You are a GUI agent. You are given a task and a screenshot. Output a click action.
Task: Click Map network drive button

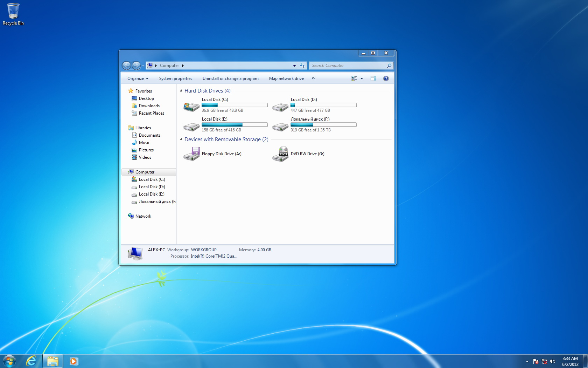[x=286, y=79]
